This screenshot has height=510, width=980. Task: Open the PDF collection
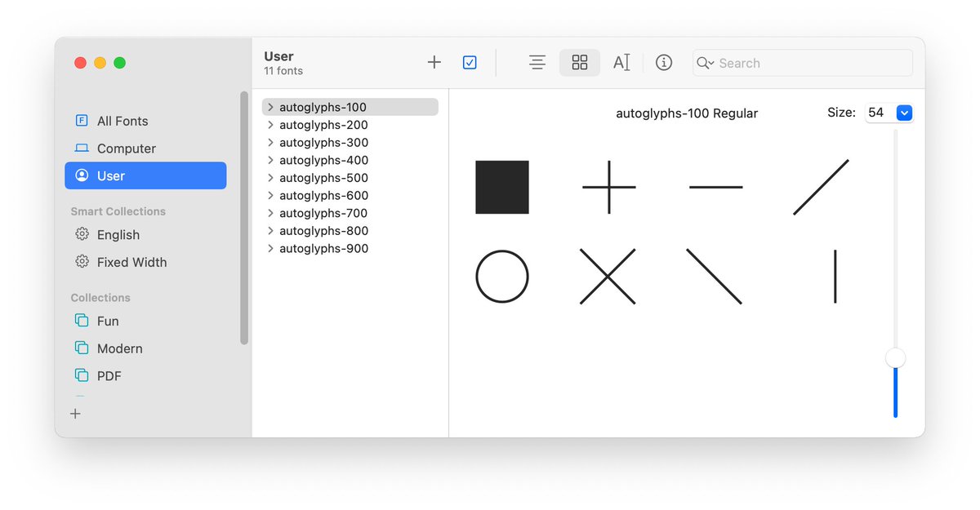click(145, 376)
